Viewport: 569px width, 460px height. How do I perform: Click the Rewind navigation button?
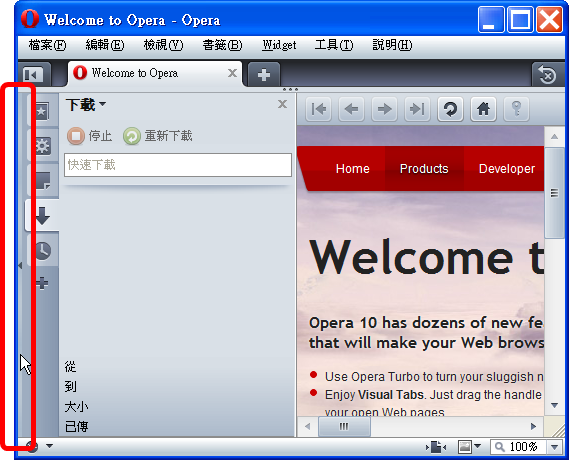point(319,109)
